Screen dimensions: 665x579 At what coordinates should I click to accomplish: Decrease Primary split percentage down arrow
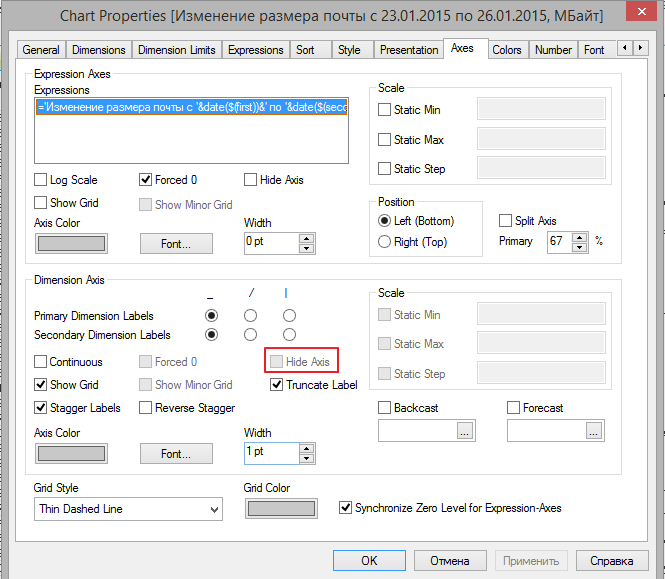tap(579, 247)
